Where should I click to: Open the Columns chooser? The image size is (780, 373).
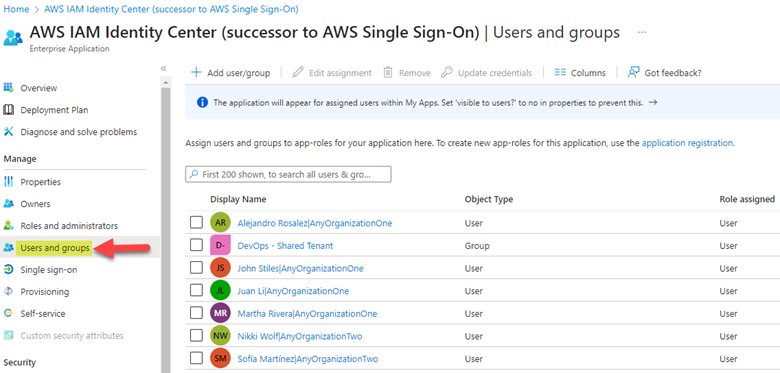pyautogui.click(x=580, y=73)
